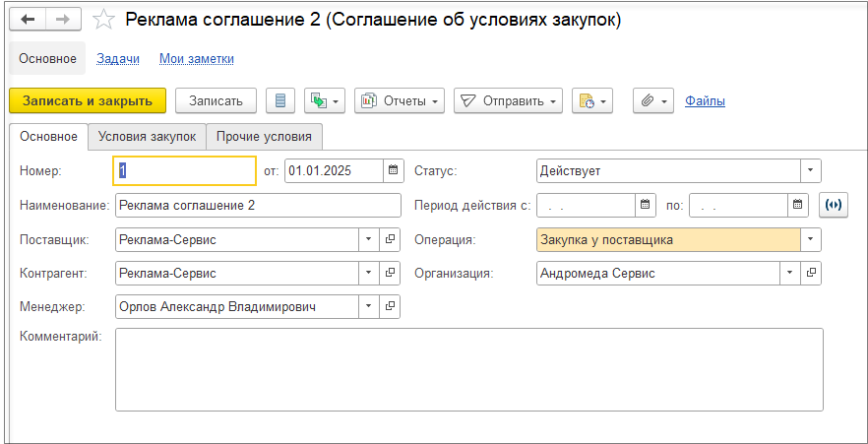Expand the Статус dropdown list
The height and width of the screenshot is (444, 868).
pyautogui.click(x=810, y=171)
